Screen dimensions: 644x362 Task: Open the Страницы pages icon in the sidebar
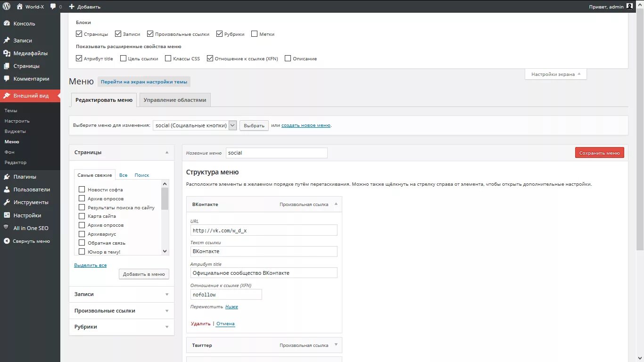point(7,66)
